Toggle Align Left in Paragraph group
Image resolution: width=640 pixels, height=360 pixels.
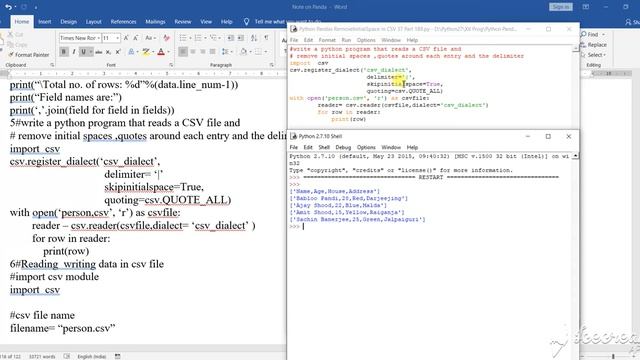[x=183, y=52]
